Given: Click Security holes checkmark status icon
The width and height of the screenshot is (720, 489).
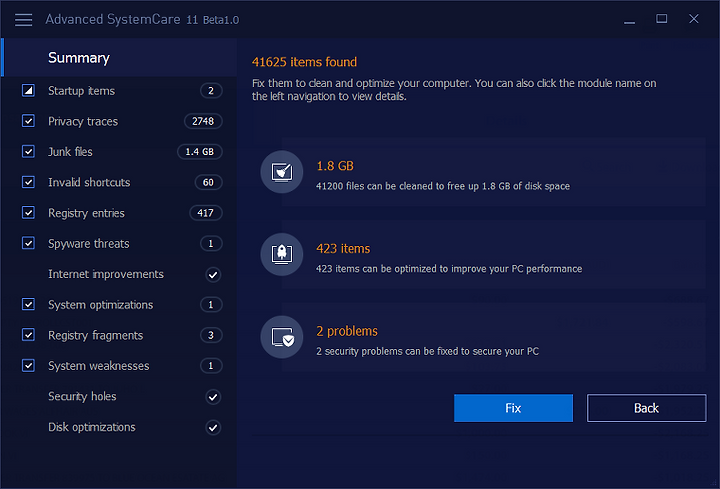Looking at the screenshot, I should point(213,397).
